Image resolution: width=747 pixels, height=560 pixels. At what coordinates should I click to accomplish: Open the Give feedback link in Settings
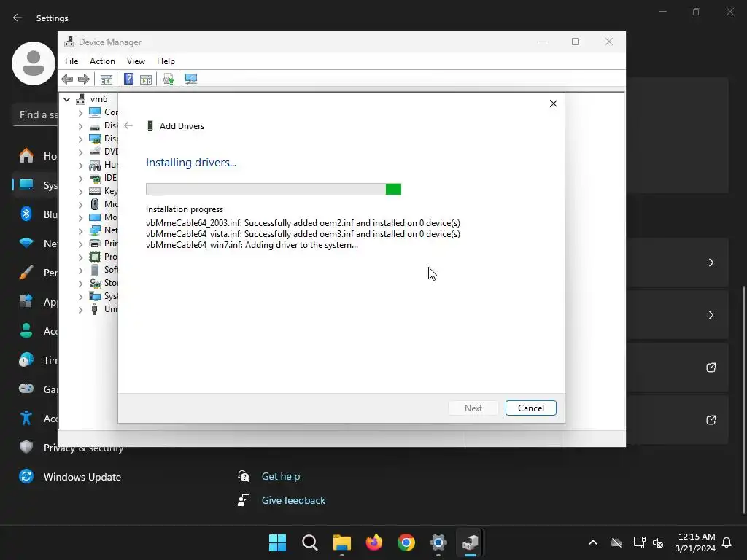[293, 500]
